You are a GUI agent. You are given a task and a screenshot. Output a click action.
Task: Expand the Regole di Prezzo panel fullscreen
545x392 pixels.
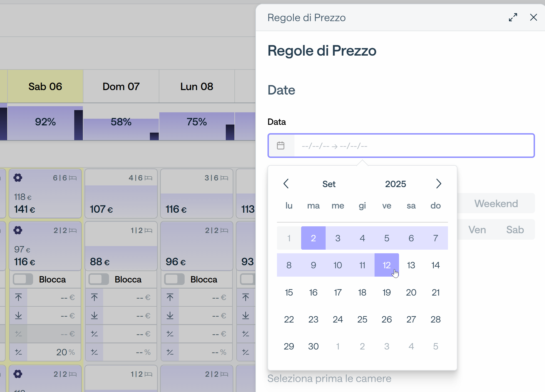(x=513, y=18)
